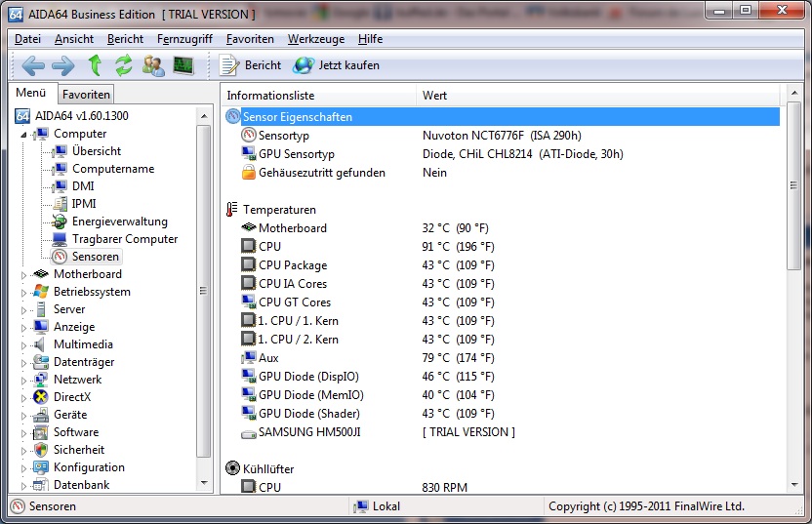Open the Datei menu
The width and height of the screenshot is (812, 524).
(27, 39)
